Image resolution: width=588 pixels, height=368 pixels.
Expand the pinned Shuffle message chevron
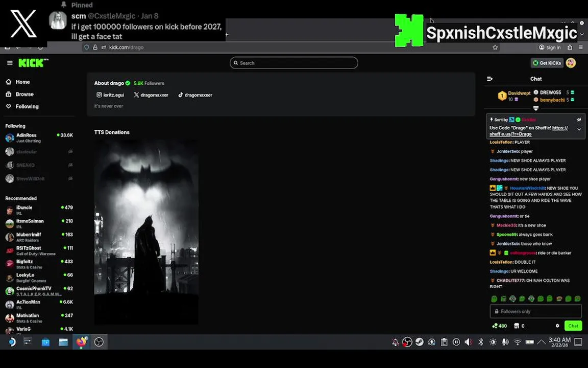[579, 129]
